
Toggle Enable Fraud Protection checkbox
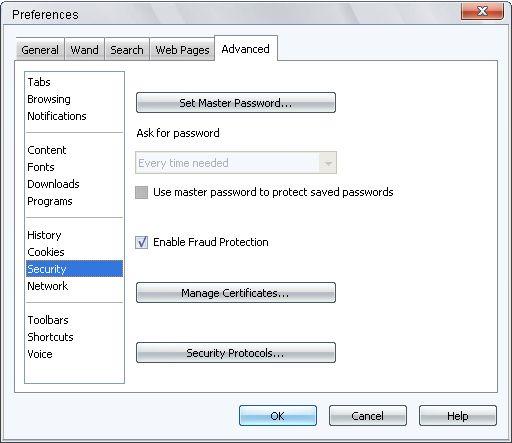[x=141, y=242]
